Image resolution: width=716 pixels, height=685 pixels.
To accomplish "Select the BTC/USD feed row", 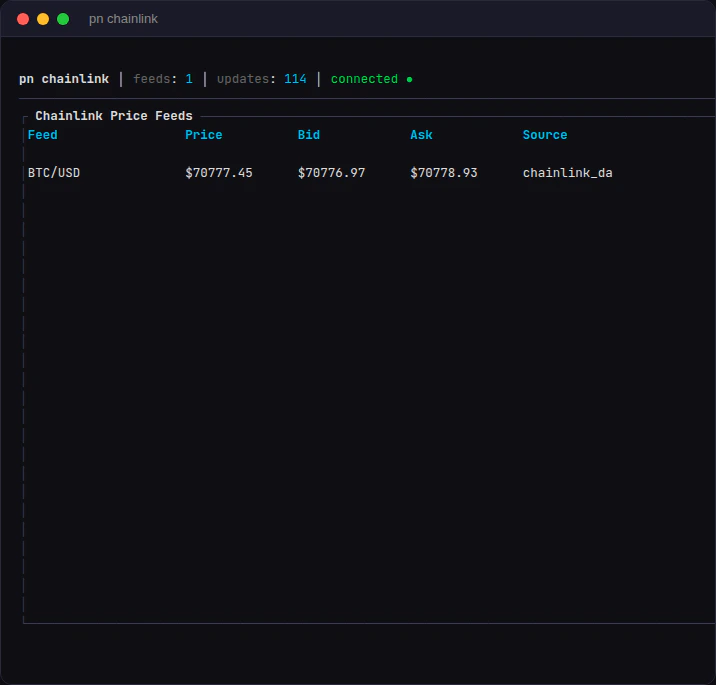I will [x=320, y=173].
